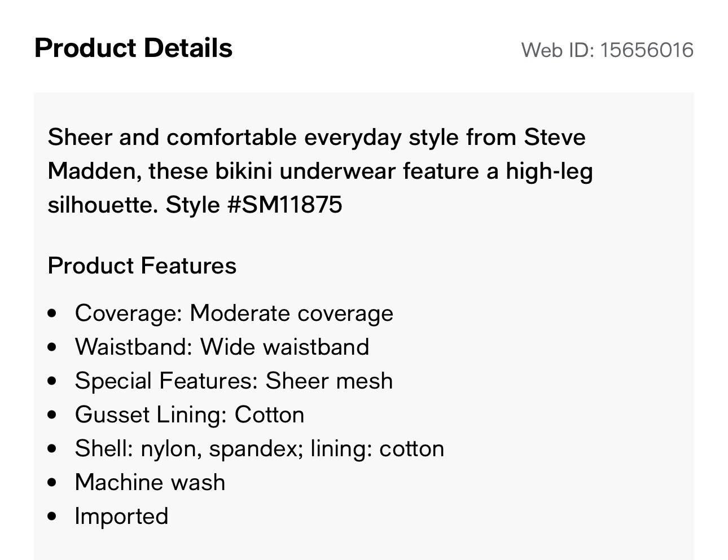Image resolution: width=728 pixels, height=560 pixels.
Task: Click the bullet dot beside Machine wash
Action: point(52,483)
